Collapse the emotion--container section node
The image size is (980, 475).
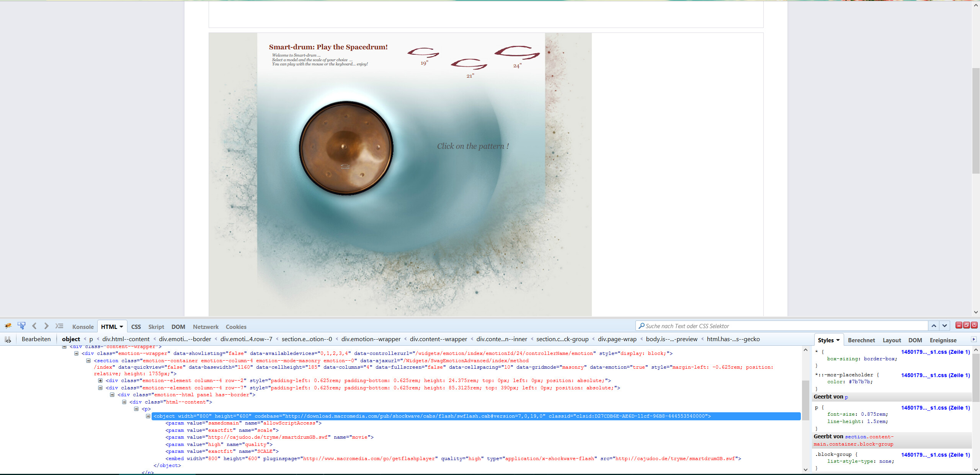[88, 361]
